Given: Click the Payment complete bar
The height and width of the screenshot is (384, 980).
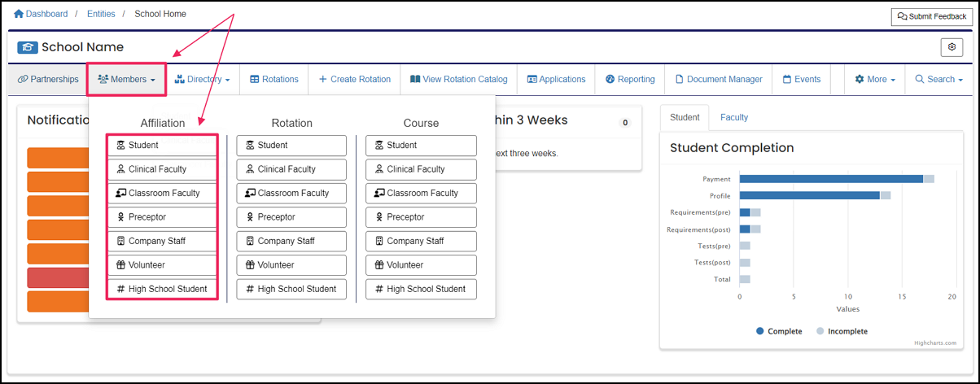Looking at the screenshot, I should click(x=831, y=179).
